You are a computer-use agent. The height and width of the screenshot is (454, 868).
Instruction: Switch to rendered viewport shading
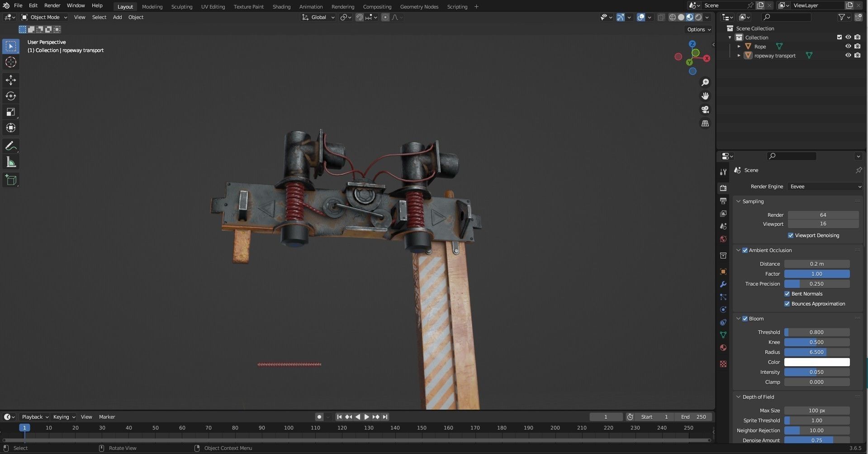tap(698, 17)
